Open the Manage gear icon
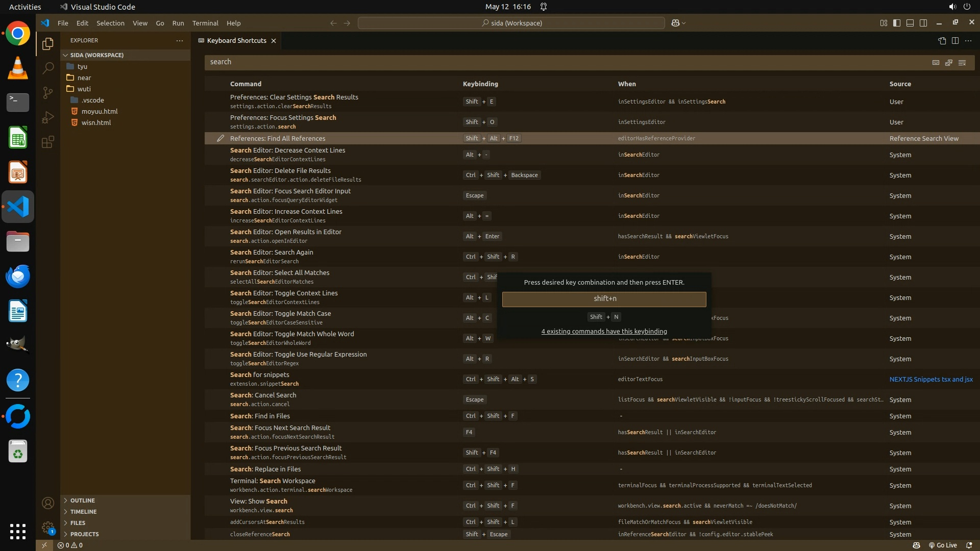This screenshot has width=980, height=551. click(48, 528)
